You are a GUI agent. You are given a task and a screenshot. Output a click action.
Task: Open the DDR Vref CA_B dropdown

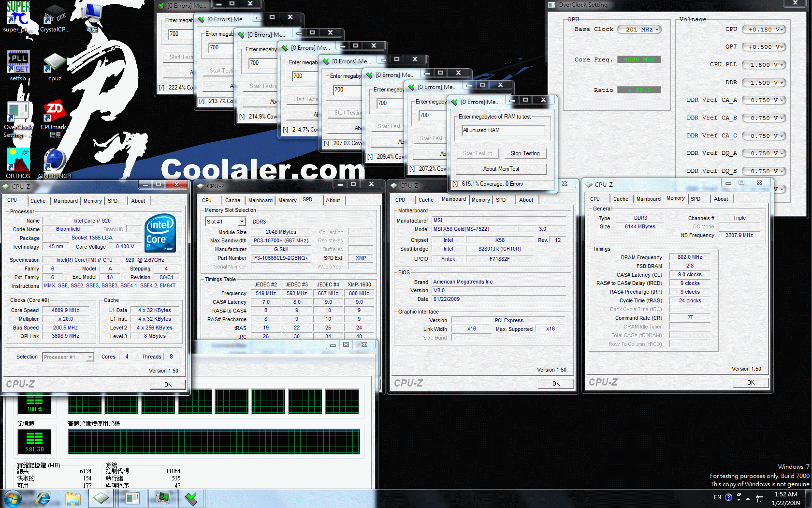point(764,118)
